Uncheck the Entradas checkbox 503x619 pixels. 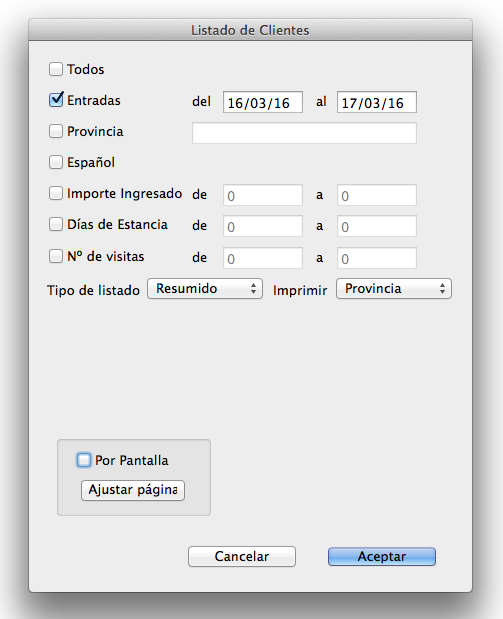[56, 100]
